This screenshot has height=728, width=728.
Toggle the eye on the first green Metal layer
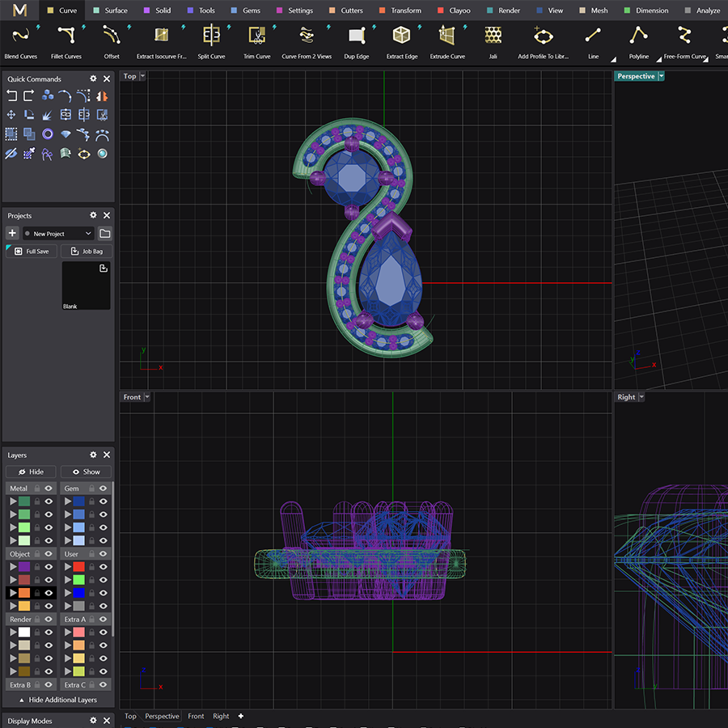click(x=49, y=502)
